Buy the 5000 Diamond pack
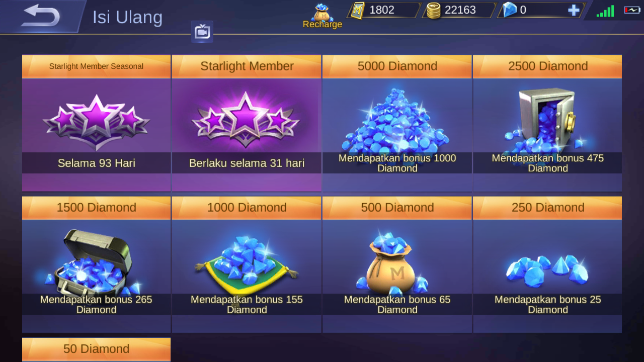 [397, 123]
